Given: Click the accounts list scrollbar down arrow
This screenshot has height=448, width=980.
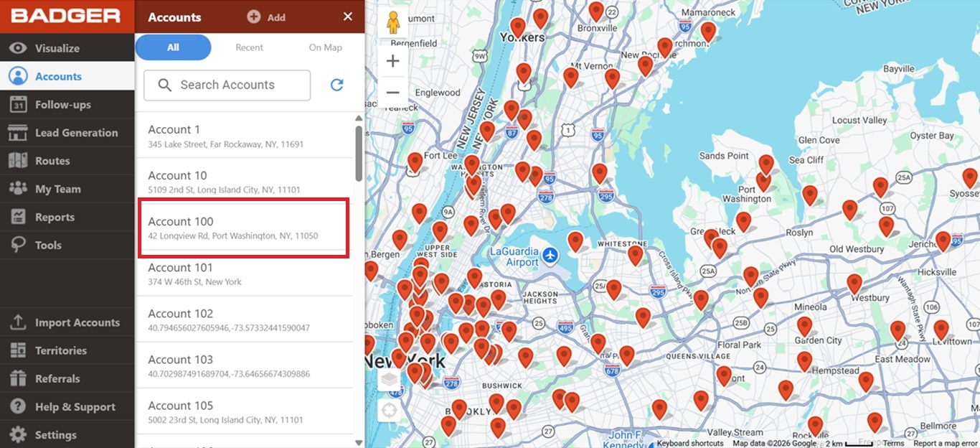Looking at the screenshot, I should coord(359,442).
